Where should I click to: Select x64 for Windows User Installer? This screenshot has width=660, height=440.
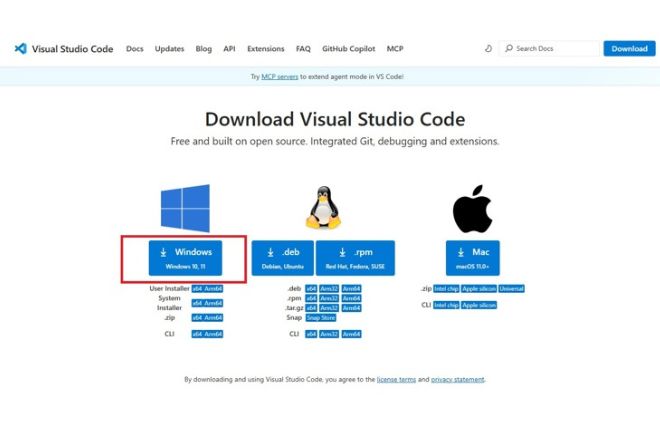click(197, 289)
